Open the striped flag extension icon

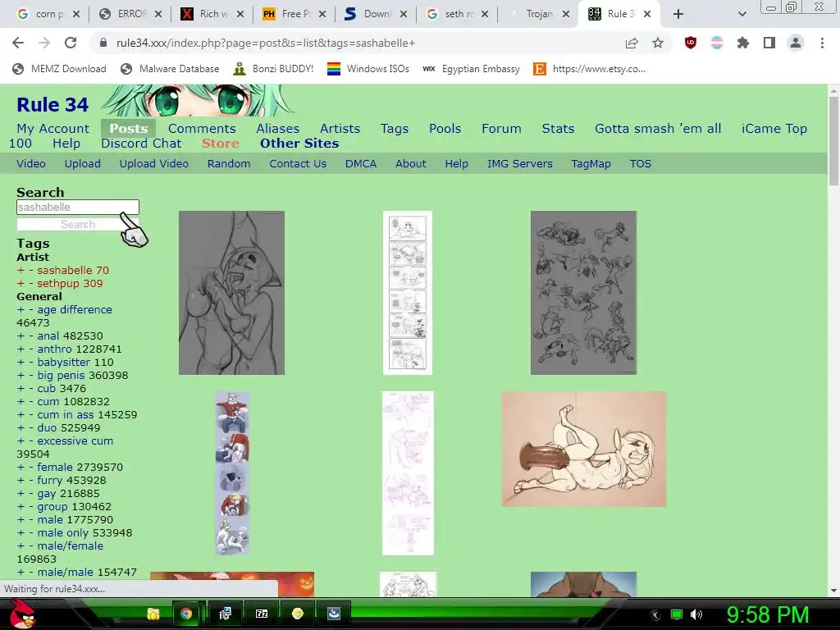(717, 43)
